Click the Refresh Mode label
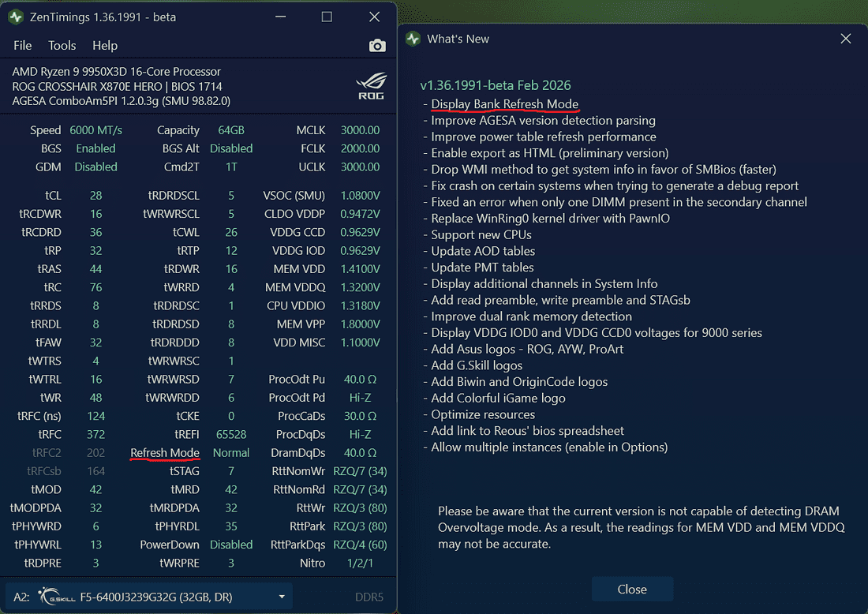This screenshot has height=614, width=868. pyautogui.click(x=165, y=452)
